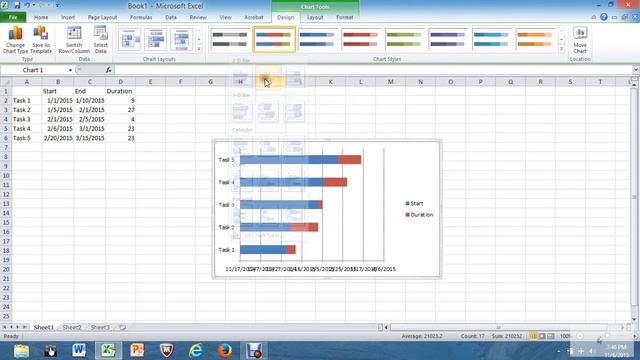
Task: Choose the second chart layout thumbnail
Action: point(156,40)
